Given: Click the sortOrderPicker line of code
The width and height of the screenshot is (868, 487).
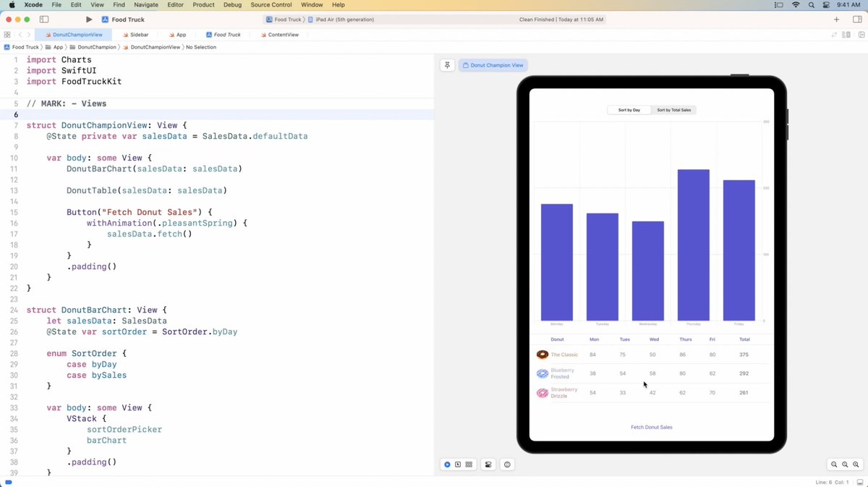Looking at the screenshot, I should point(124,429).
